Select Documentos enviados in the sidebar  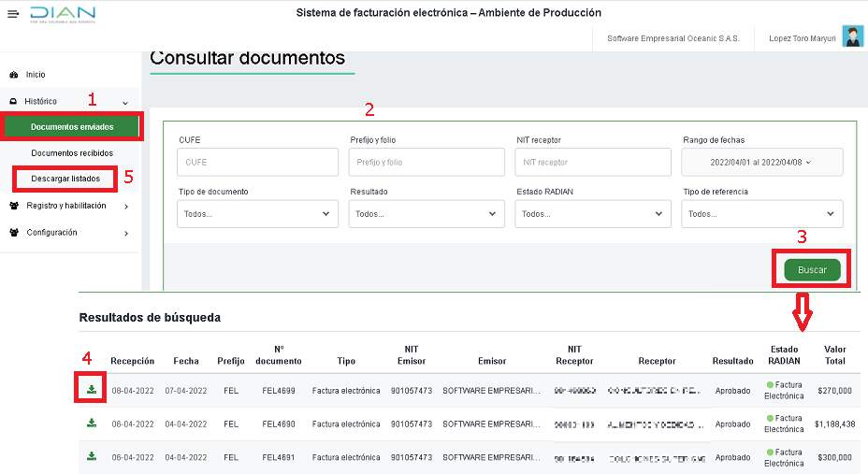(x=72, y=126)
